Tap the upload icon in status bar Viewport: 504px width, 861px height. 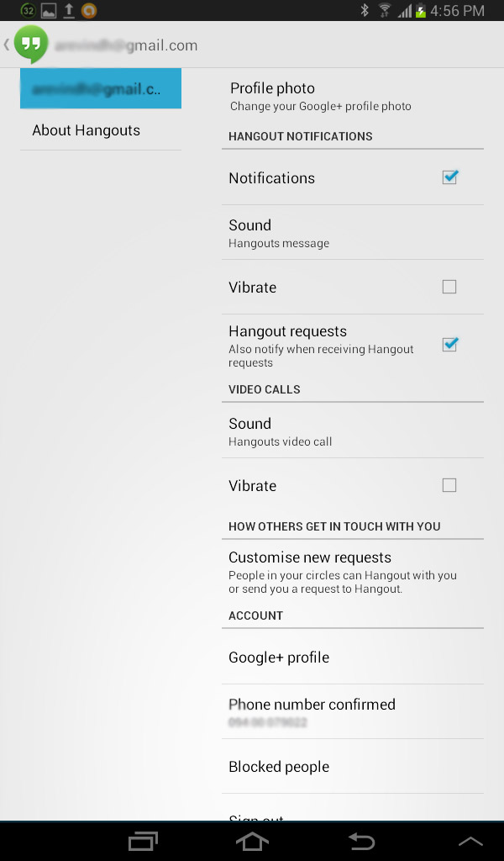coord(69,11)
